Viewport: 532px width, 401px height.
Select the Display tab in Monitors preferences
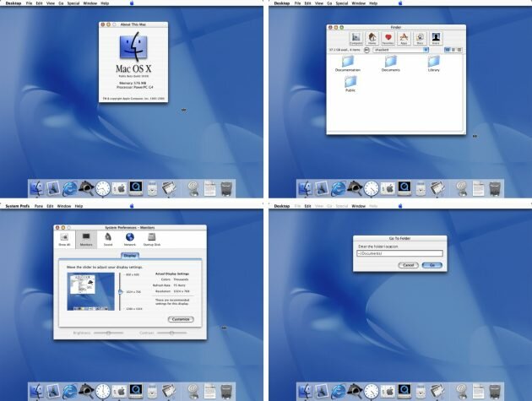click(130, 256)
